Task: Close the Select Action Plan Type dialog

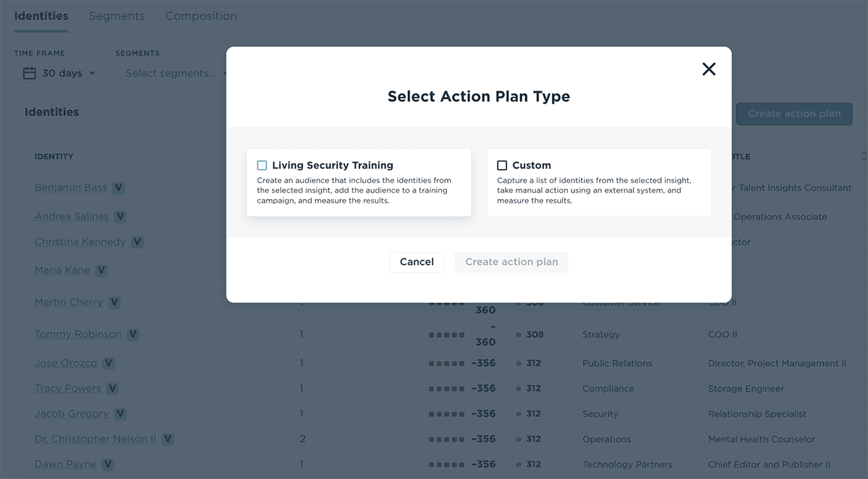Action: (709, 69)
